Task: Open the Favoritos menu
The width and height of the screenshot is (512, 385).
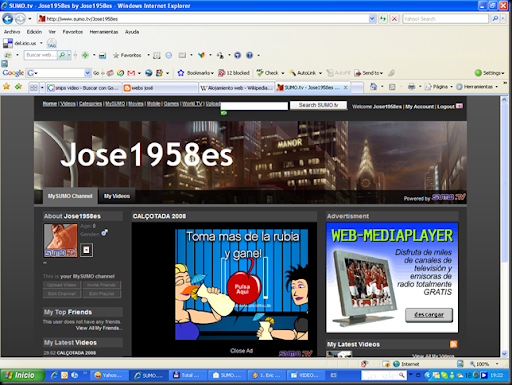Action: pyautogui.click(x=73, y=32)
